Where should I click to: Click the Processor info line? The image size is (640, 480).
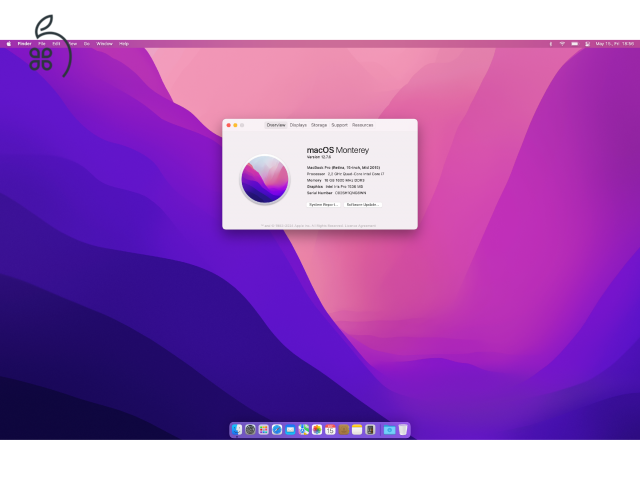point(345,174)
